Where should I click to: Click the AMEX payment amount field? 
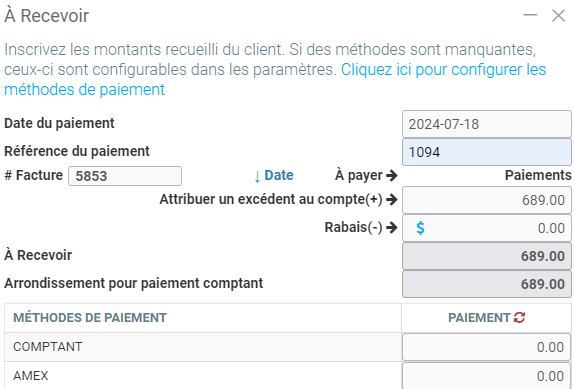[487, 376]
